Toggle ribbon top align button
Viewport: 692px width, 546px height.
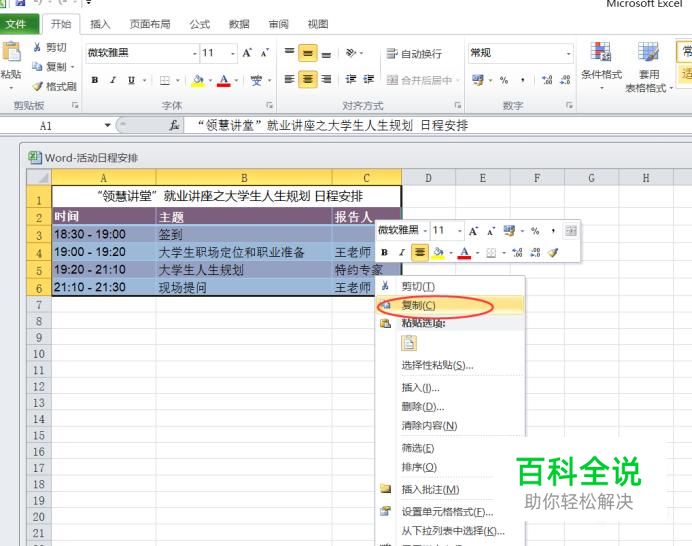click(290, 53)
